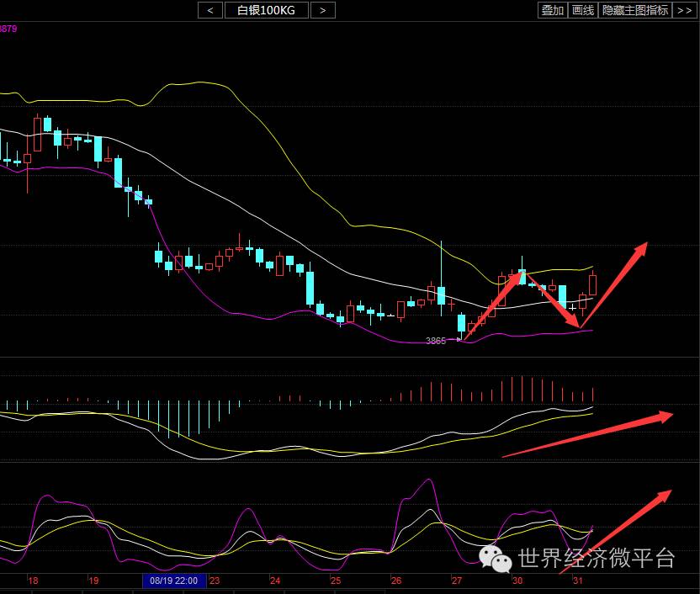This screenshot has width=700, height=594.
Task: Click date 18 on the time axis
Action: pyautogui.click(x=33, y=581)
